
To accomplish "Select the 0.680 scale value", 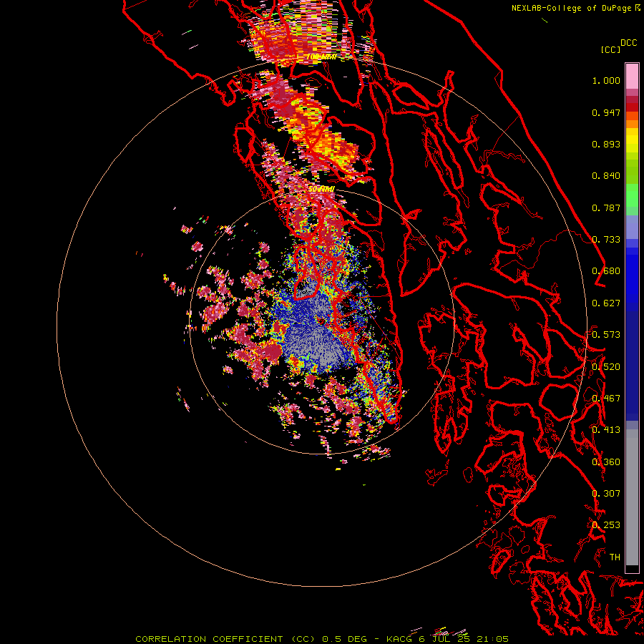I will [x=606, y=271].
